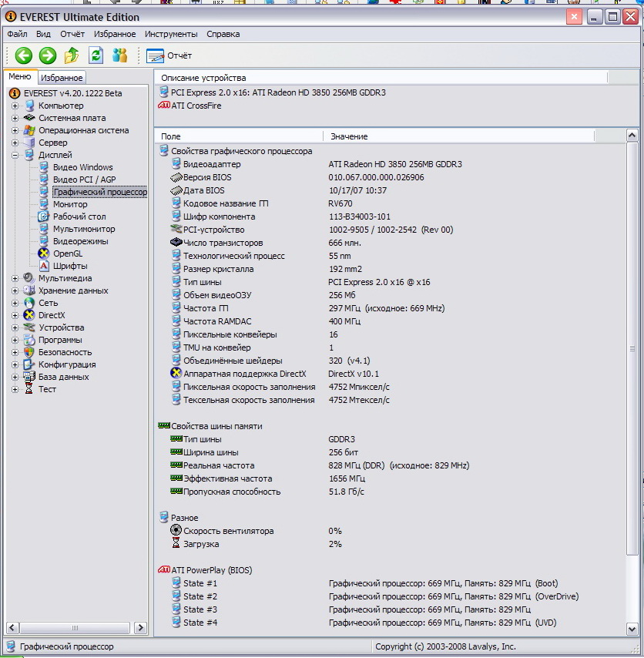
Task: Click the vertical scrollbar down arrow
Action: [632, 629]
